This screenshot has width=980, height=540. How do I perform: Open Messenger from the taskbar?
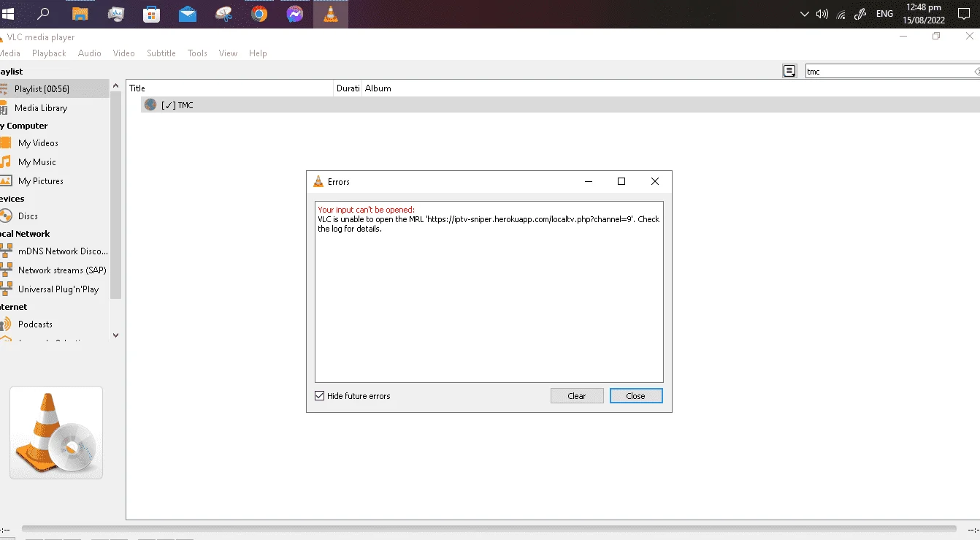295,14
